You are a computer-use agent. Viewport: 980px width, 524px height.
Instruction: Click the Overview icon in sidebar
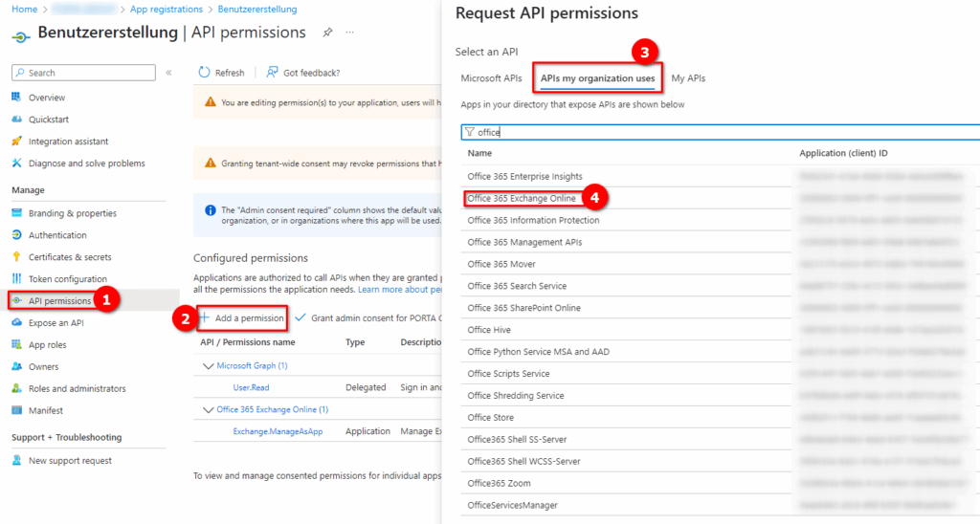click(x=17, y=97)
